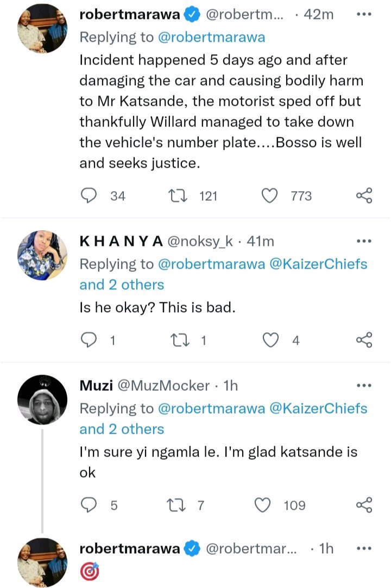This screenshot has width=391, height=588.
Task: Open more options on Muzi's tweet
Action: [x=364, y=385]
